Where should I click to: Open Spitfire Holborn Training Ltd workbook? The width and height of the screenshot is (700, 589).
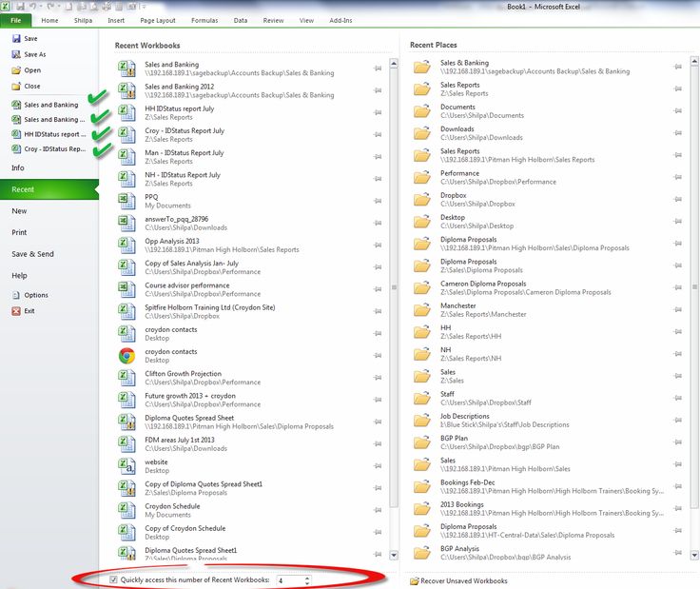[249, 312]
